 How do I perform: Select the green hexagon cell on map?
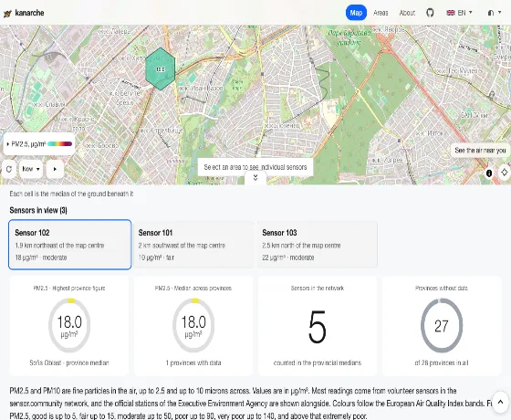160,68
